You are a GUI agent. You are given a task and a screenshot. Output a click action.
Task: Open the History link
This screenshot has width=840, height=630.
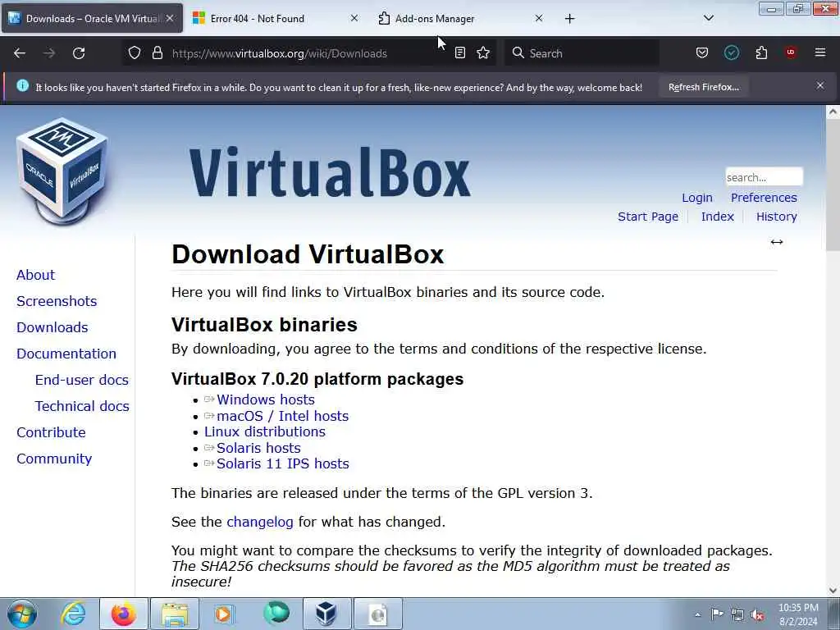click(x=776, y=217)
